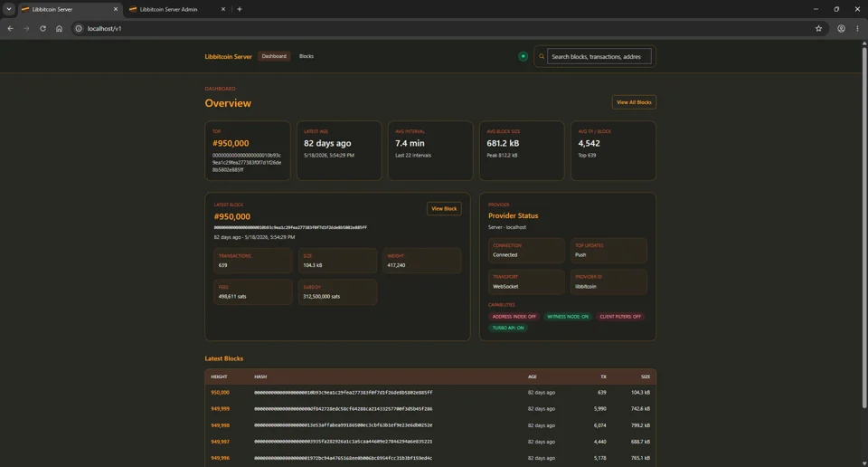Open the tab search dropdown arrow

[x=9, y=9]
